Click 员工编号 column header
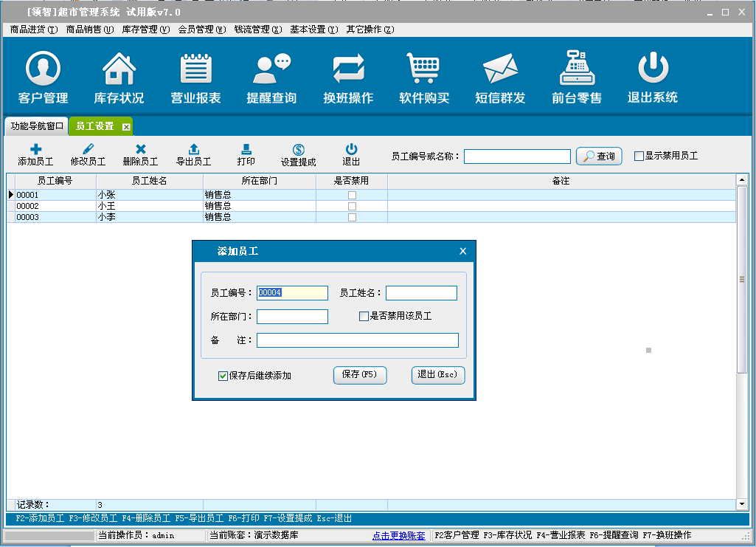This screenshot has width=756, height=547. click(x=55, y=181)
